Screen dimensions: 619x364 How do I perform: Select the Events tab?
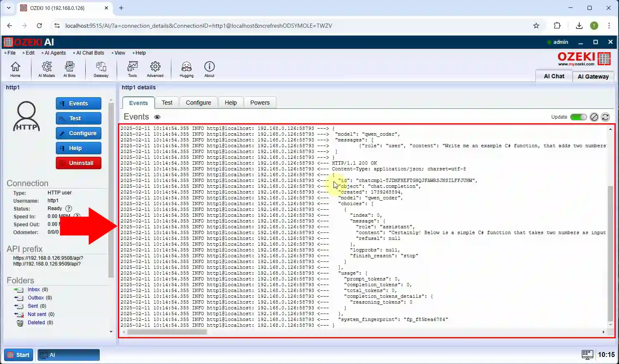[138, 103]
